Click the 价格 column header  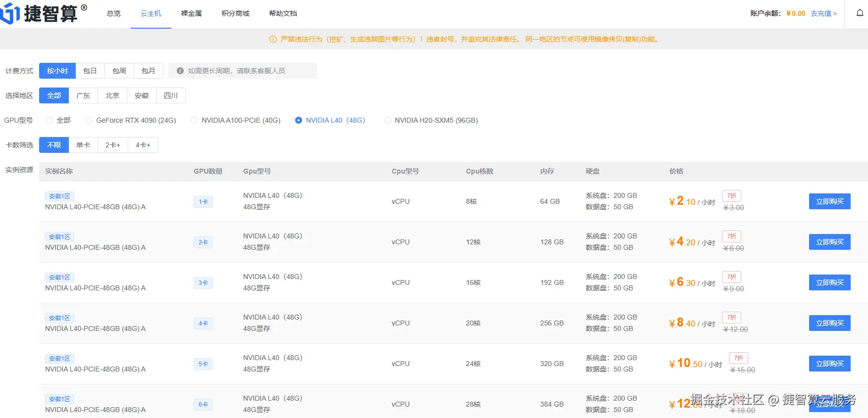tap(676, 171)
